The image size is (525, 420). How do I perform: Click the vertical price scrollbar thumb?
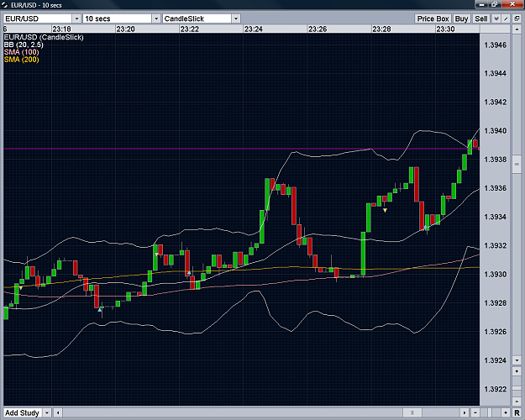pos(517,164)
